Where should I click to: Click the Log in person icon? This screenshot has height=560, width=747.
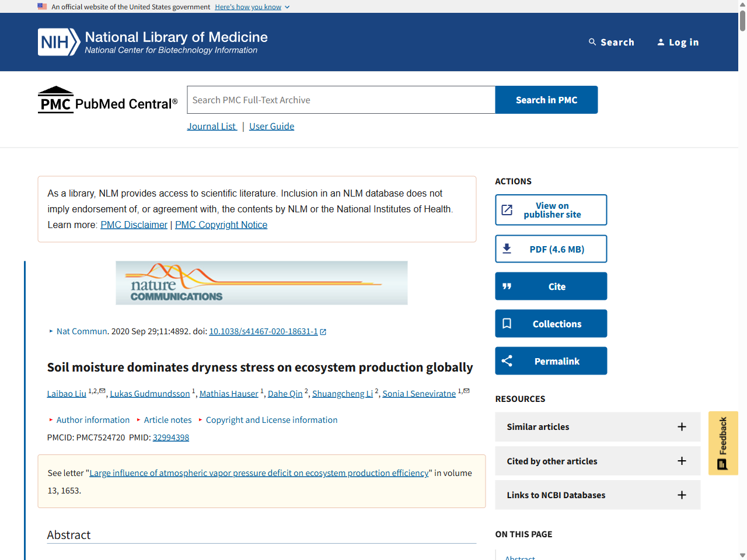(661, 41)
